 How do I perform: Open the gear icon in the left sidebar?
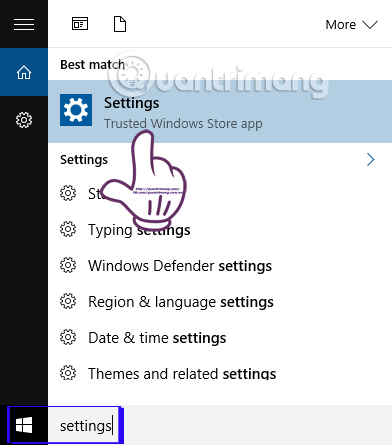(24, 120)
